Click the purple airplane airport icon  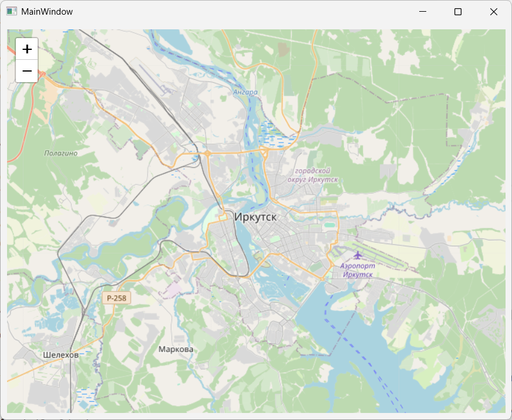[x=358, y=255]
